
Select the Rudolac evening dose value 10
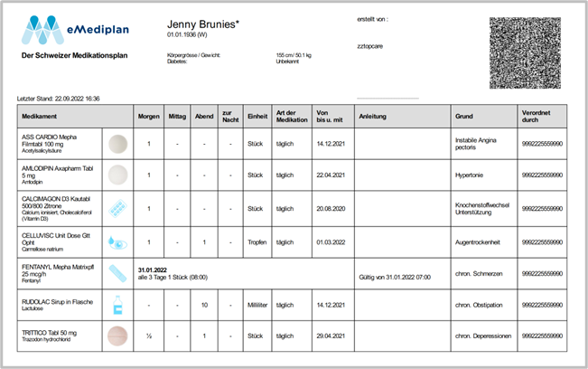[x=205, y=305]
